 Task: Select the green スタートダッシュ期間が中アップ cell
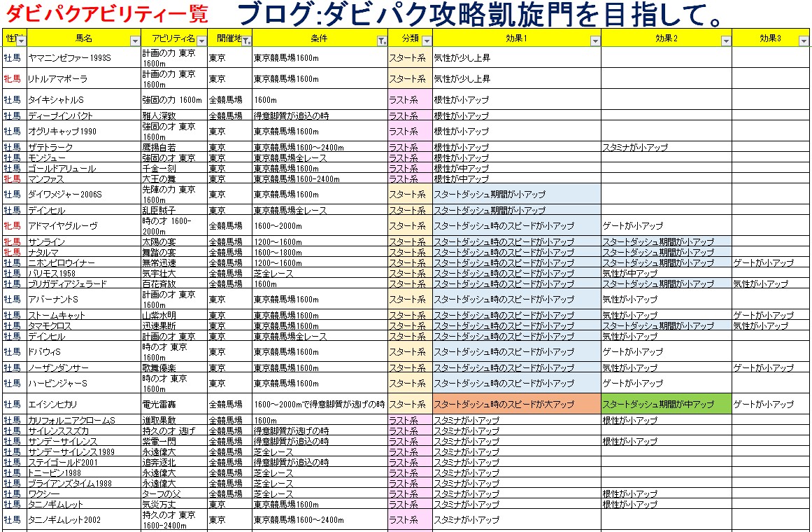point(667,404)
